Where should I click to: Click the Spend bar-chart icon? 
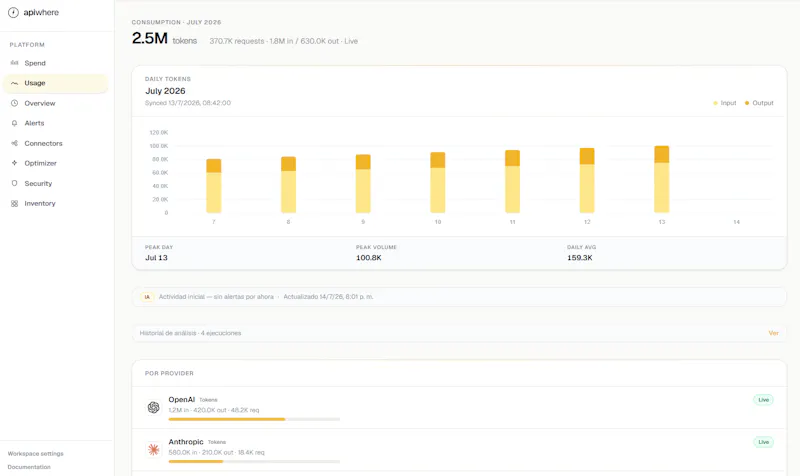click(x=14, y=63)
